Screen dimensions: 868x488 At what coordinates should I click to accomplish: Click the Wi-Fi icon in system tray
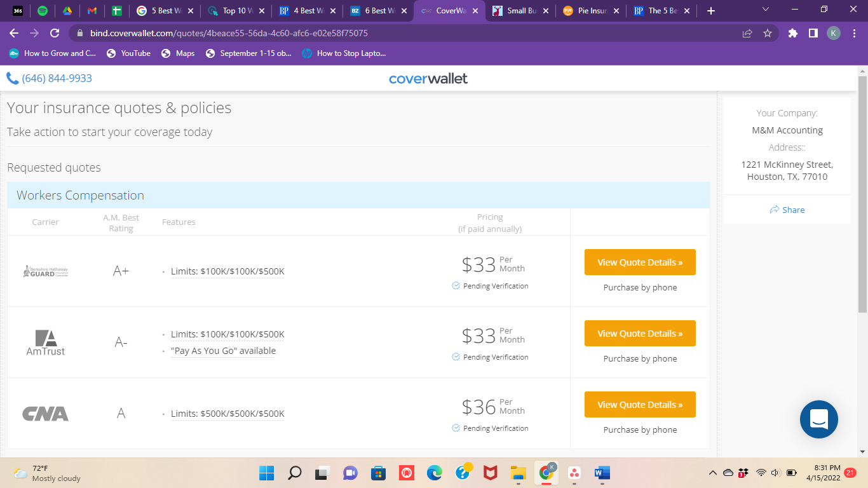pos(761,473)
